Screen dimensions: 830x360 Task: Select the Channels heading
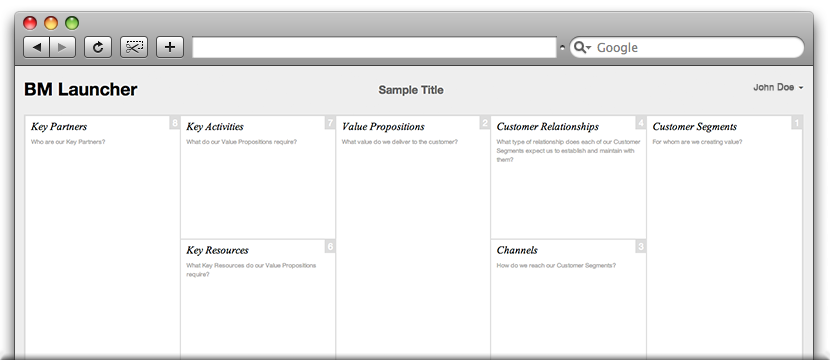tap(517, 250)
